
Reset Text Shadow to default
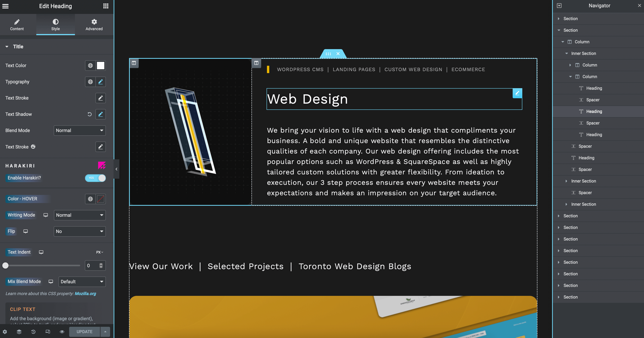coord(89,114)
